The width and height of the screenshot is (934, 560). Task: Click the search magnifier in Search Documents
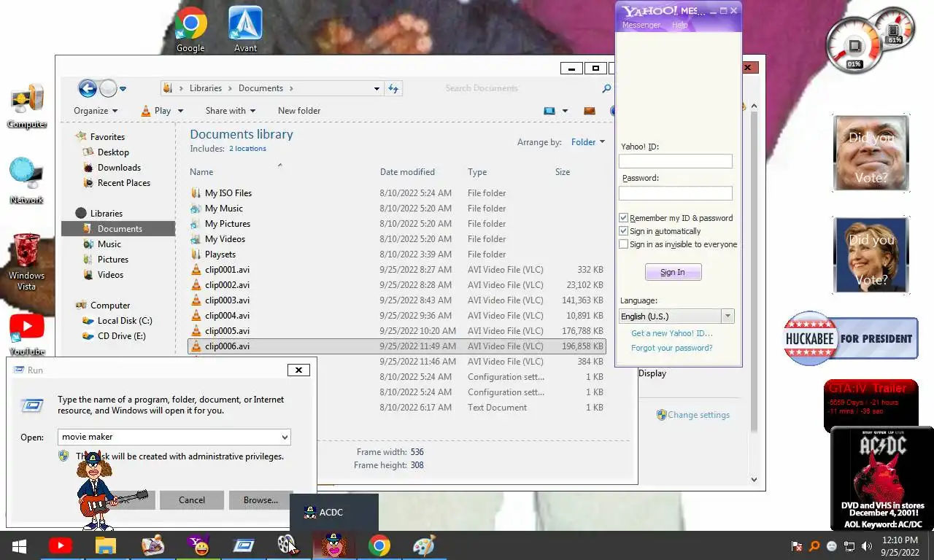606,88
